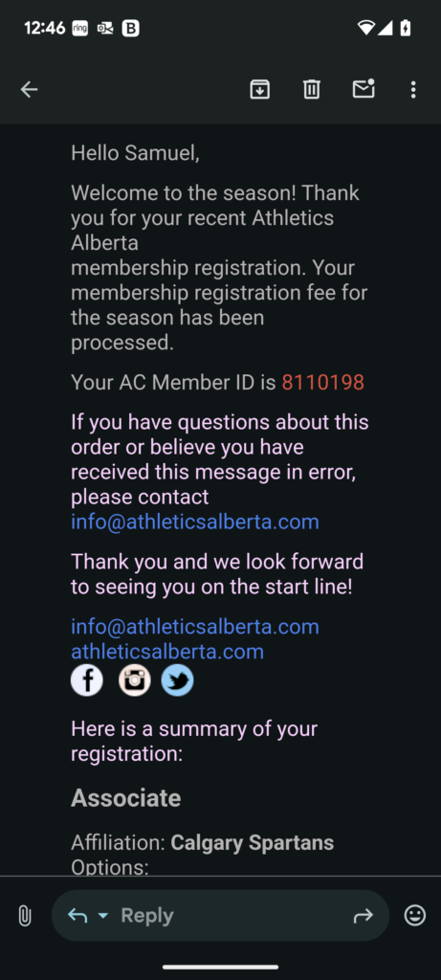Image resolution: width=441 pixels, height=980 pixels.
Task: Tap the back arrow to leave email
Action: tap(30, 90)
